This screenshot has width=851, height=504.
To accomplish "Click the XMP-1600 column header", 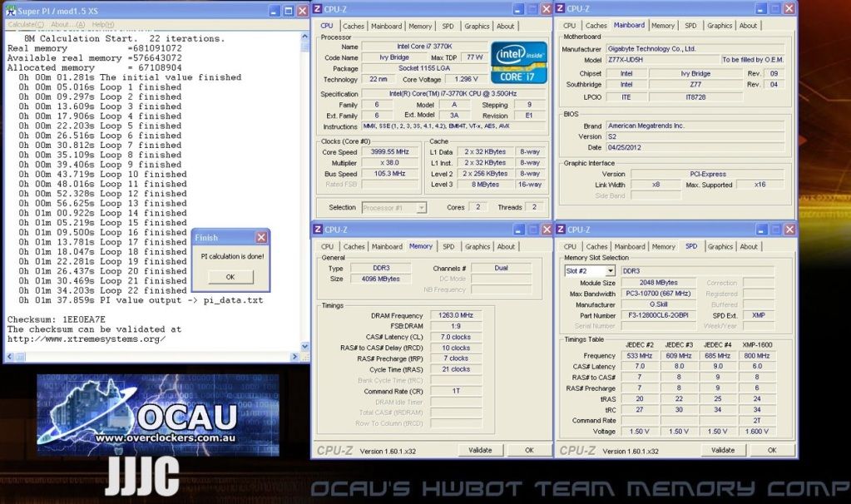I will coord(756,345).
